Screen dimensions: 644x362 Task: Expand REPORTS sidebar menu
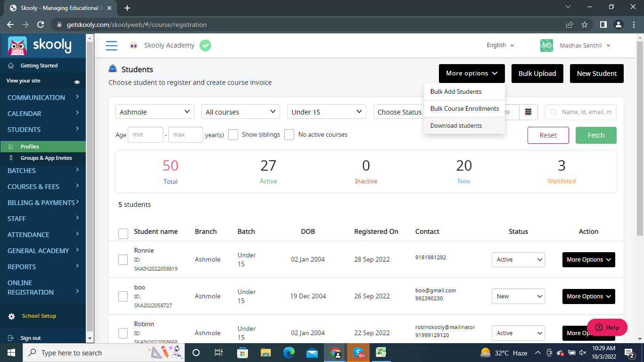tap(43, 267)
